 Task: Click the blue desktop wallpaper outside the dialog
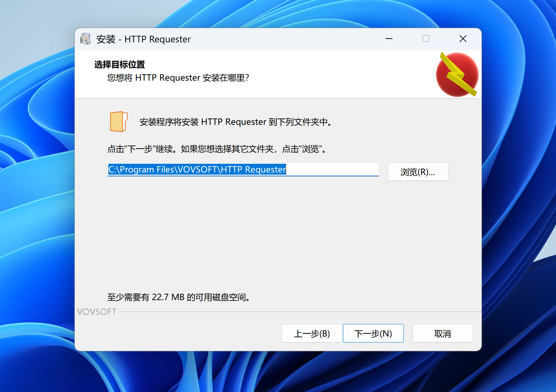click(x=35, y=210)
